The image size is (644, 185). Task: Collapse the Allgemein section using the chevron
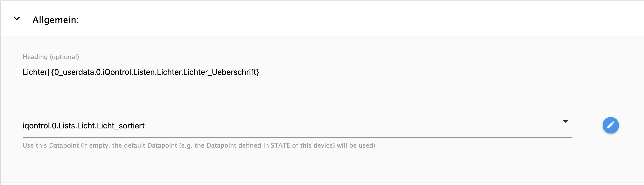pyautogui.click(x=17, y=18)
